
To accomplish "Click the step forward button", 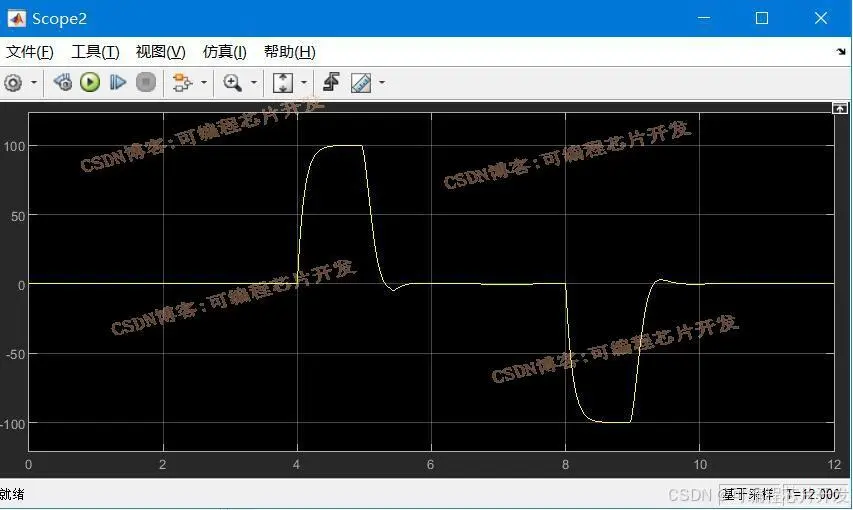I will 118,82.
